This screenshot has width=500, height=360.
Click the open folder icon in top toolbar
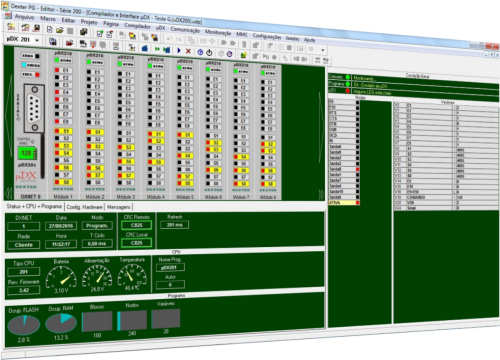coord(60,30)
